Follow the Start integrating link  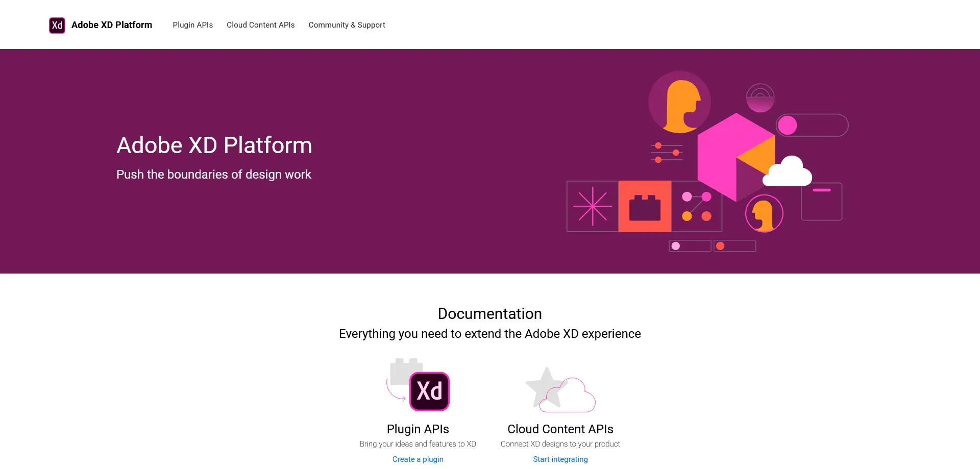coord(560,459)
